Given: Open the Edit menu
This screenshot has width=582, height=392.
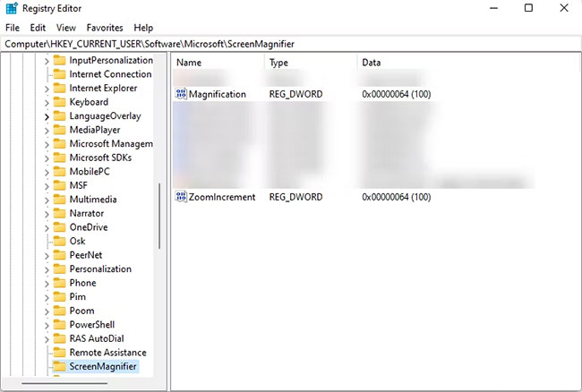Looking at the screenshot, I should coord(38,28).
